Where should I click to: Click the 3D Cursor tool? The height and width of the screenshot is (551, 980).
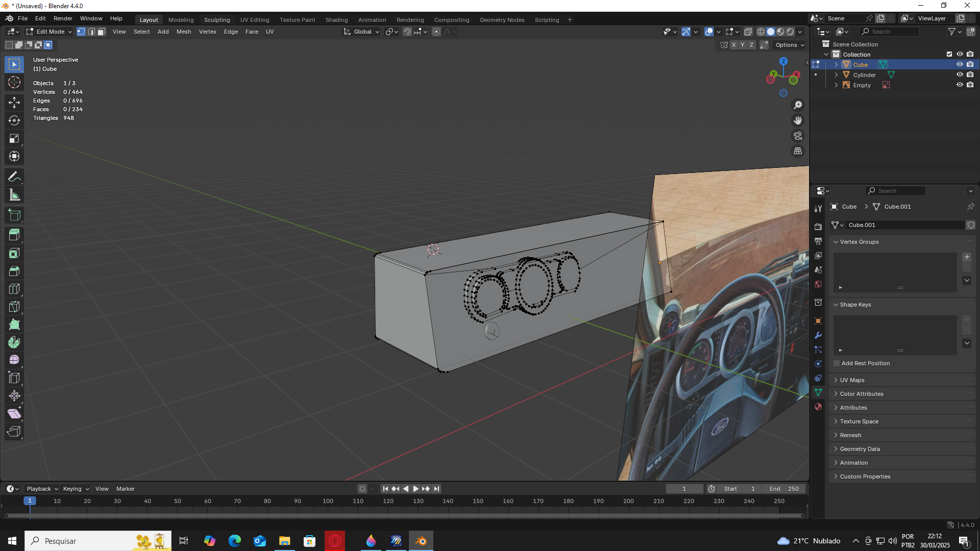[14, 82]
